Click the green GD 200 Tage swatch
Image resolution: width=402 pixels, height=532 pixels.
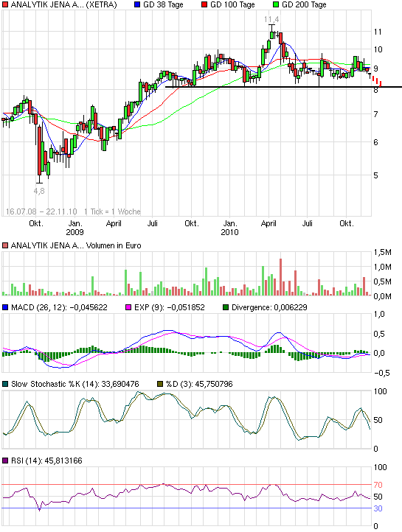[x=276, y=4]
